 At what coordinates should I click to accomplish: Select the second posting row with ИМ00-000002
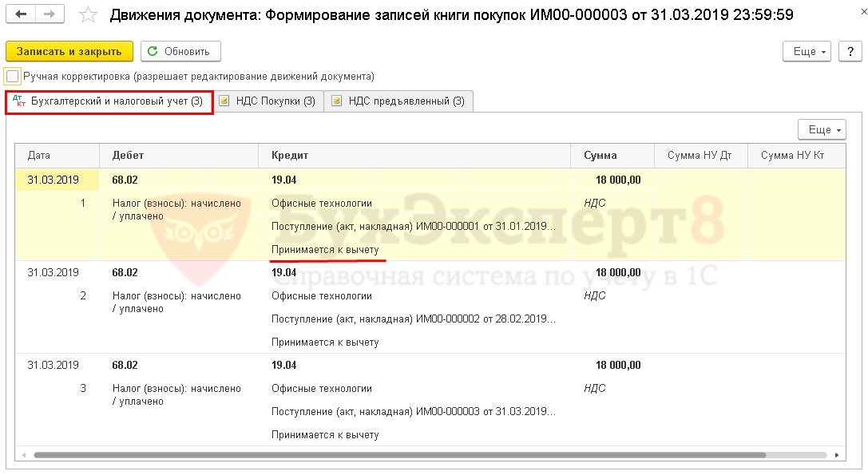[414, 319]
